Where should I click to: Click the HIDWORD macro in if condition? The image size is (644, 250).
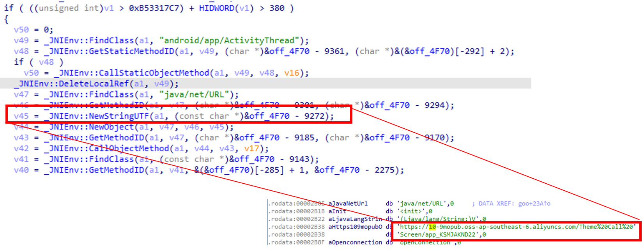tap(216, 8)
